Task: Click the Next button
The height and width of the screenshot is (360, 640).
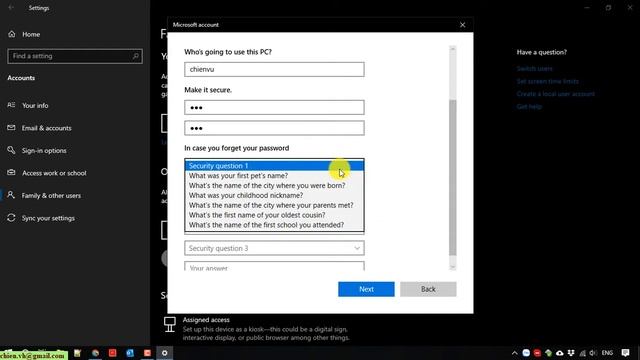Action: (366, 289)
